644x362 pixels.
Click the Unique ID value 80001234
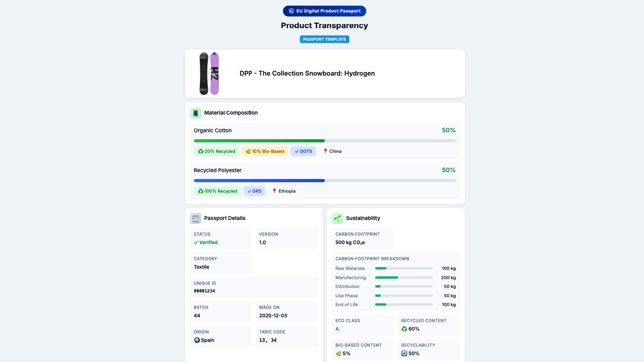pos(204,291)
